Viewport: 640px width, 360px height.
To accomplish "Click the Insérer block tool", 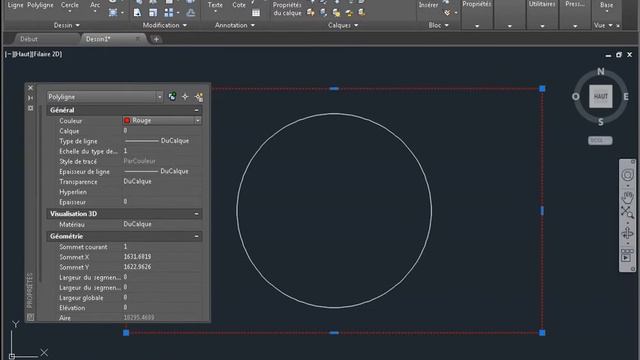I will (428, 5).
